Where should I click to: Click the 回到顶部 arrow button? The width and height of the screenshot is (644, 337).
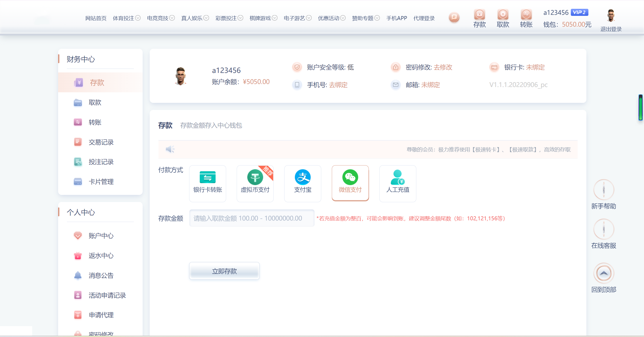click(604, 273)
